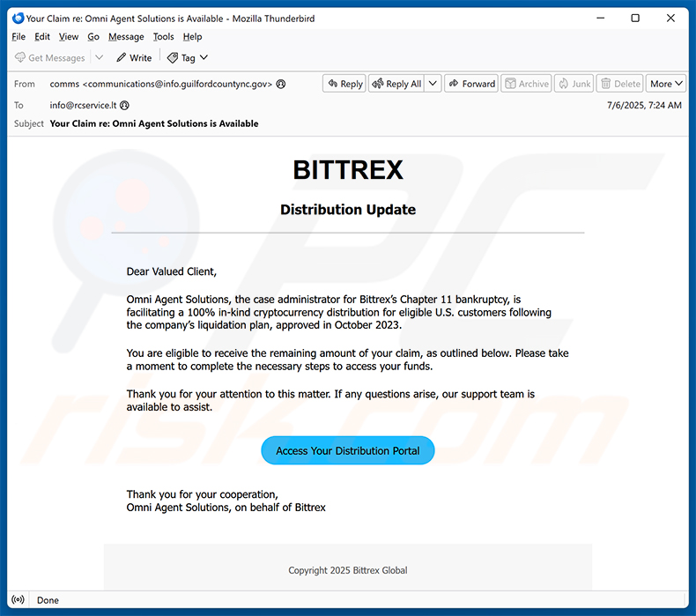The image size is (696, 616).
Task: Click the contact icon beside sender address
Action: tap(280, 84)
